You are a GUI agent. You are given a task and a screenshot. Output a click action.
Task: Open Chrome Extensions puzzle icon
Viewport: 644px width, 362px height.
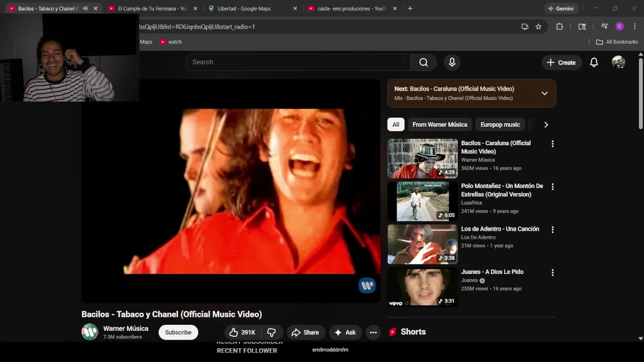coord(559,27)
